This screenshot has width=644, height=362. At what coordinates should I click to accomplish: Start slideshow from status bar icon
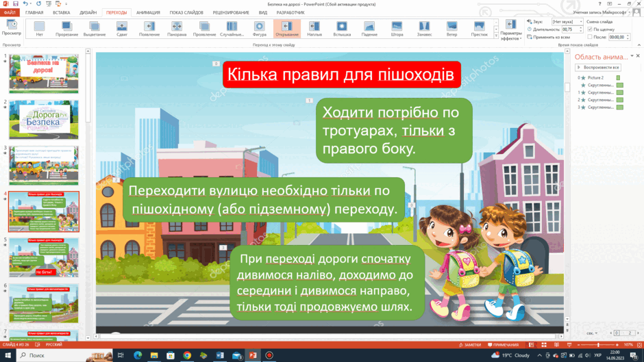569,345
